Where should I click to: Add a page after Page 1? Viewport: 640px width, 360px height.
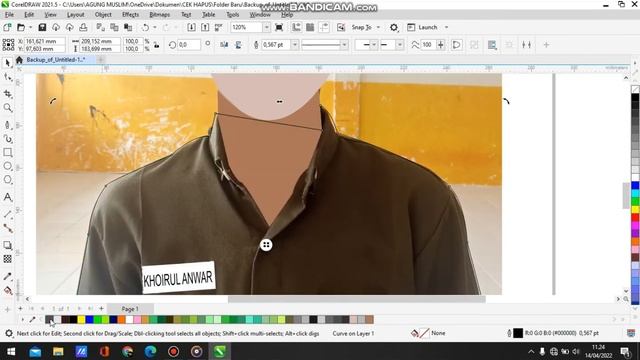click(x=101, y=309)
